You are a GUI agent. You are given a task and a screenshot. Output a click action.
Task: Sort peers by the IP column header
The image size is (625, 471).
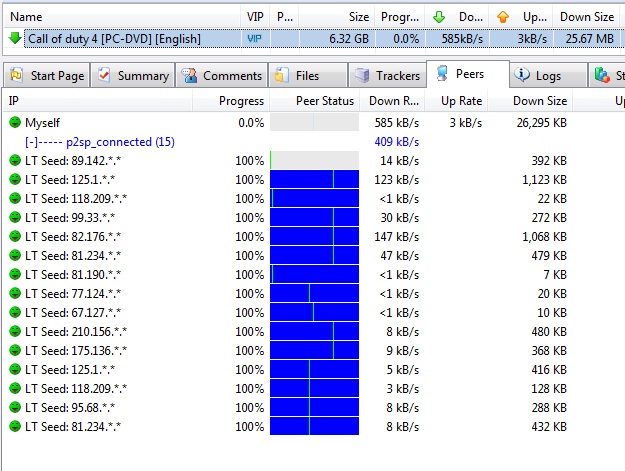coord(14,101)
